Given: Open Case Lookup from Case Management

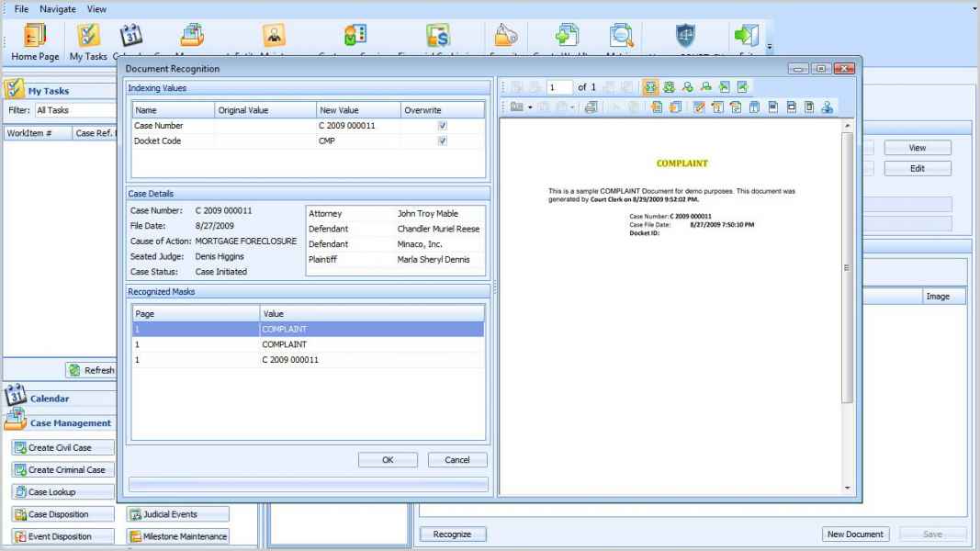Looking at the screenshot, I should click(x=62, y=491).
